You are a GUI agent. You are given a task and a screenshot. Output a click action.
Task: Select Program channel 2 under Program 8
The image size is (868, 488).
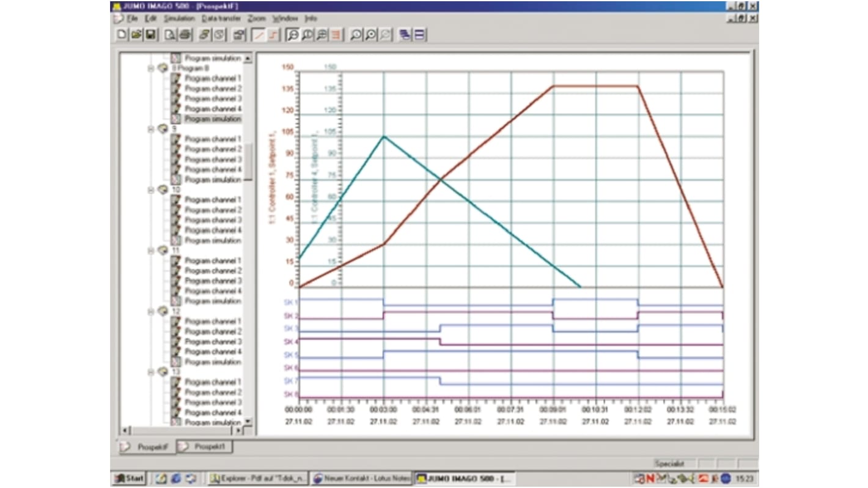[x=213, y=89]
